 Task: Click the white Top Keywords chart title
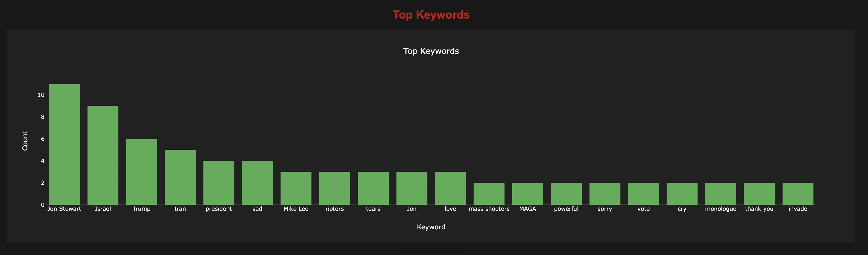[x=431, y=51]
